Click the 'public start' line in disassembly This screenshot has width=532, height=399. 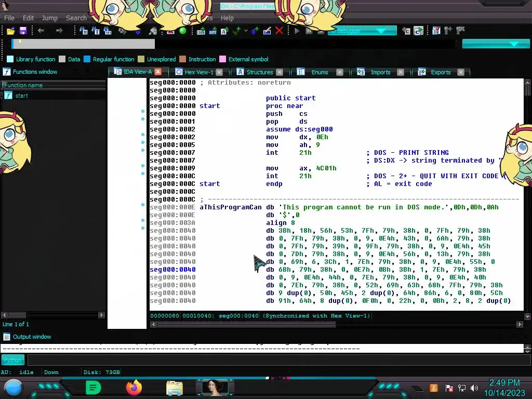(291, 98)
